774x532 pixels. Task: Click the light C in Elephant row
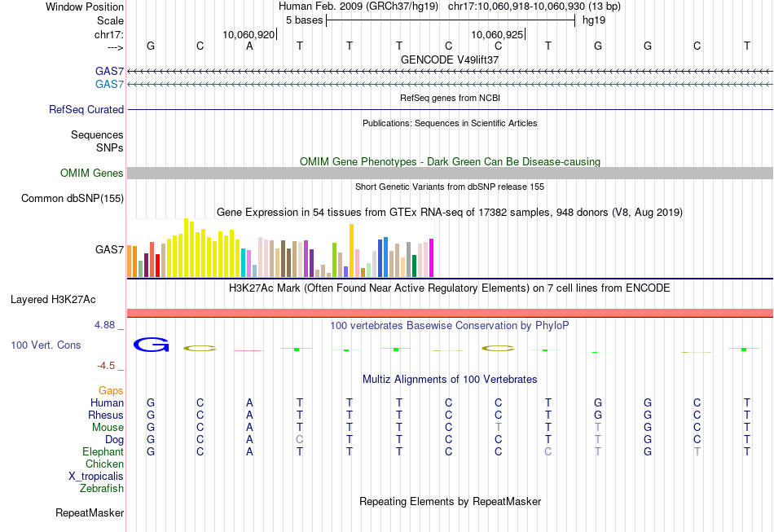pyautogui.click(x=548, y=451)
